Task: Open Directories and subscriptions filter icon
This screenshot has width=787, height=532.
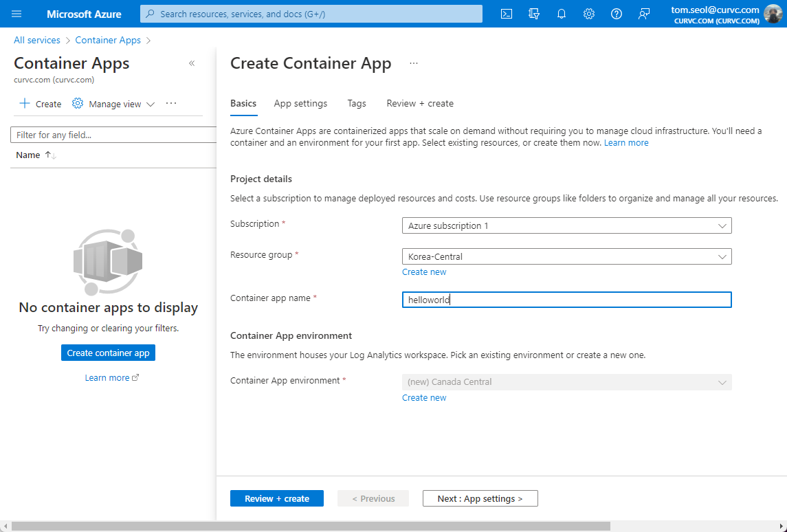Action: 534,14
